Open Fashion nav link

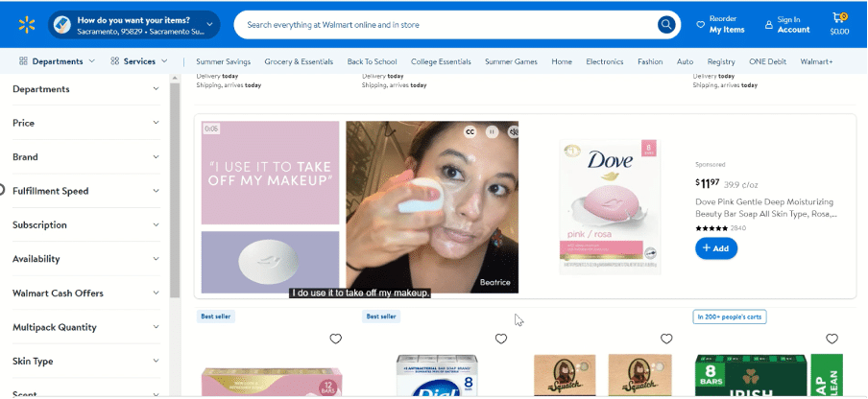pos(650,62)
